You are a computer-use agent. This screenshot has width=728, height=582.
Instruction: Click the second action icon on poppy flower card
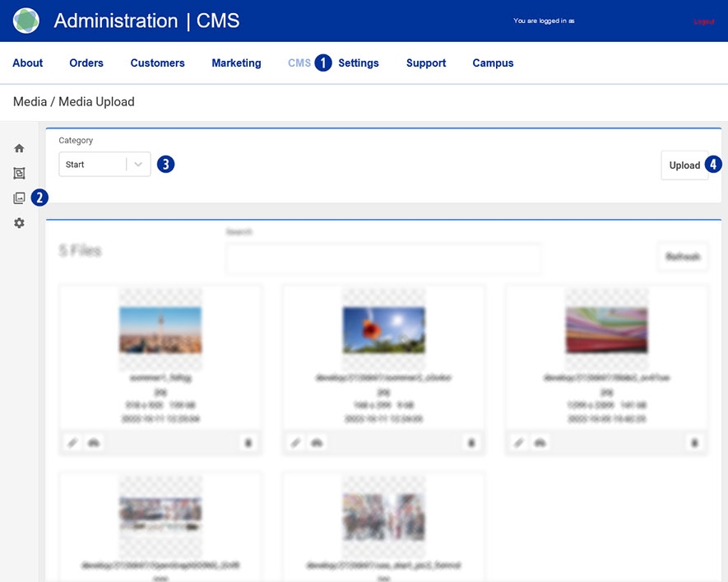(317, 443)
